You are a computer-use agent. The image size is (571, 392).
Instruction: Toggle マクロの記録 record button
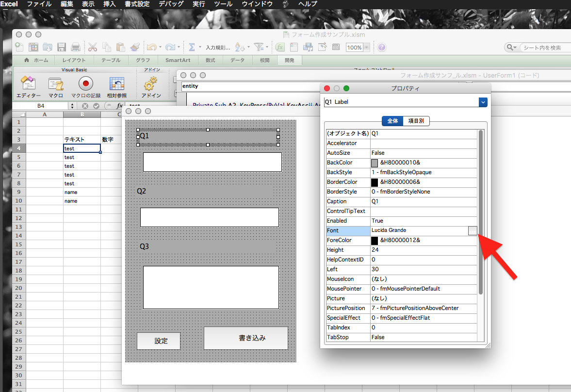tap(86, 84)
